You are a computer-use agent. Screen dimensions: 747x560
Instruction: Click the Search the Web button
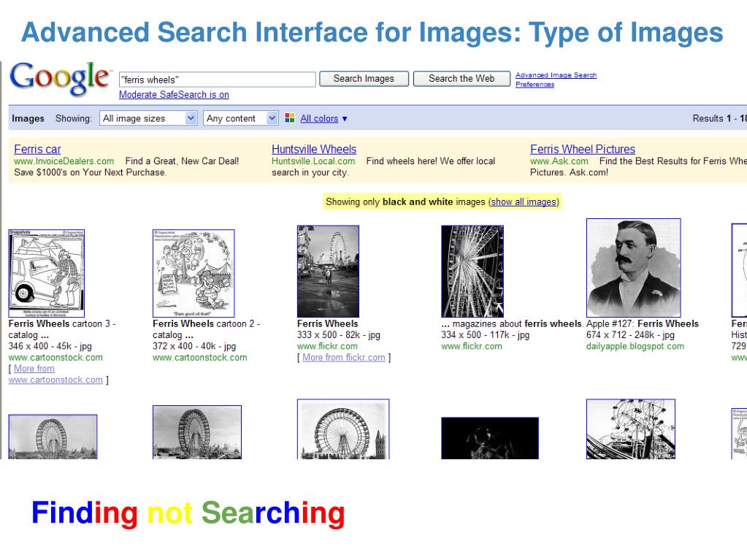point(461,79)
